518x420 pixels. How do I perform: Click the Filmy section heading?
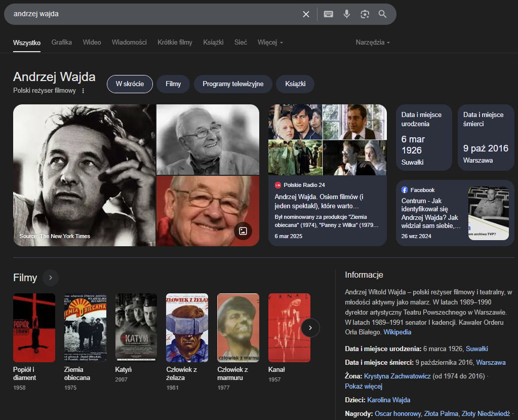(25, 278)
